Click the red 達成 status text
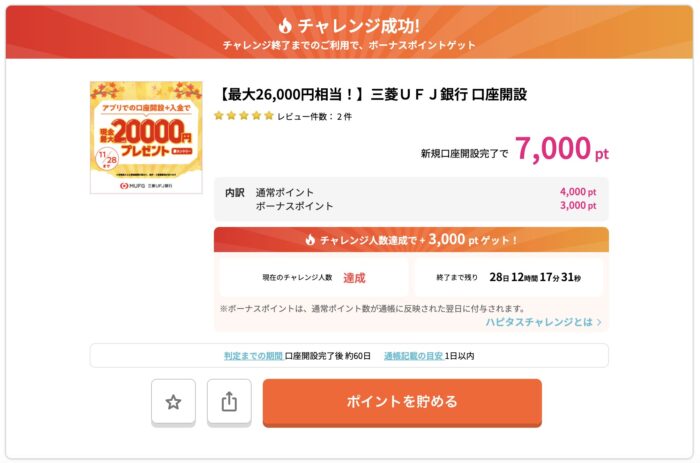Image resolution: width=700 pixels, height=463 pixels. [354, 277]
